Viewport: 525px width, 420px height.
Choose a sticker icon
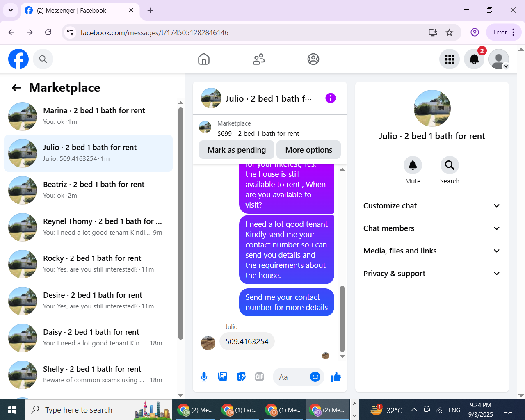[241, 377]
